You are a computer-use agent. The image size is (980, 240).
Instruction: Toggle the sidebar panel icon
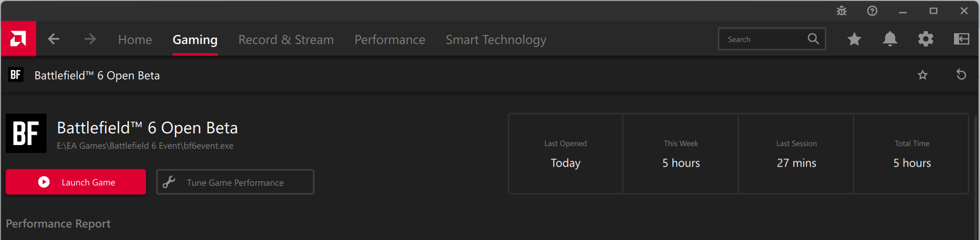[962, 39]
